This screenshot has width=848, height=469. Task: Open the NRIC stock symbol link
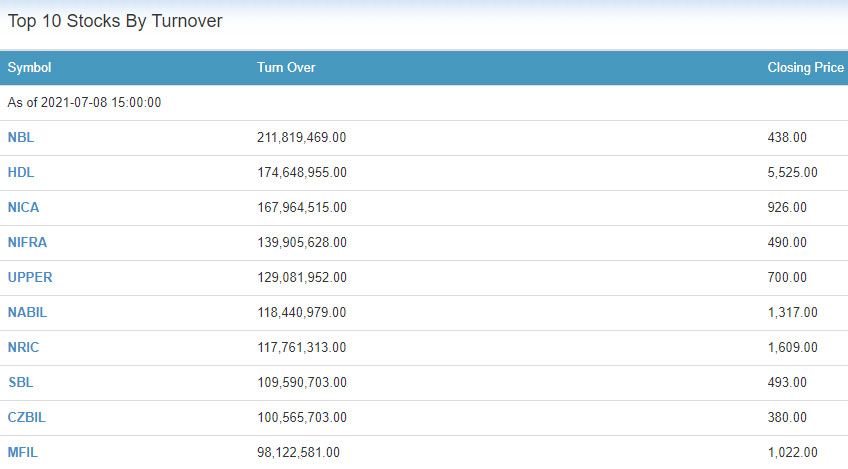(x=23, y=347)
